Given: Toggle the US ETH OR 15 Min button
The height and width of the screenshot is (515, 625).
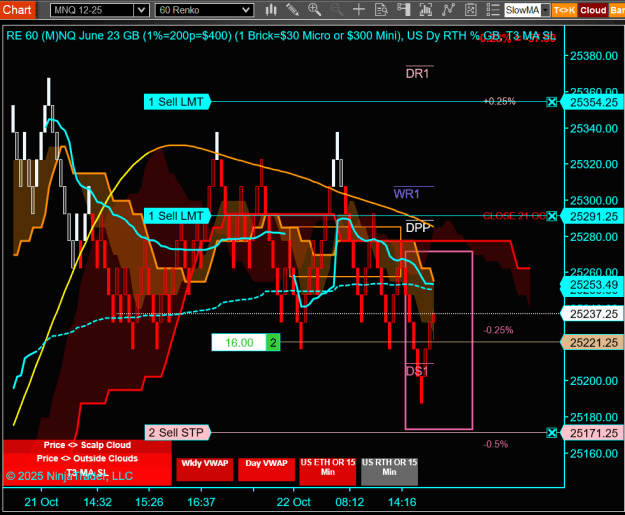Looking at the screenshot, I should [328, 472].
